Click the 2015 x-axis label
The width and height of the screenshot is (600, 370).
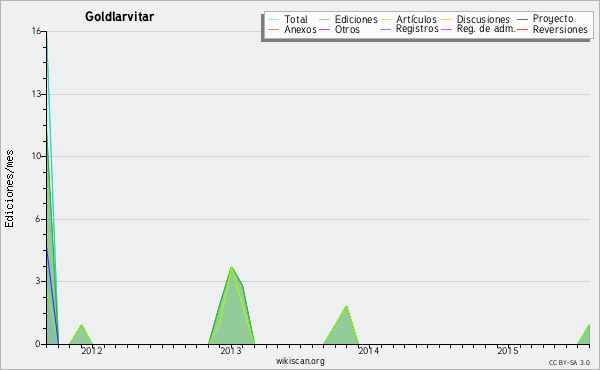tap(507, 350)
